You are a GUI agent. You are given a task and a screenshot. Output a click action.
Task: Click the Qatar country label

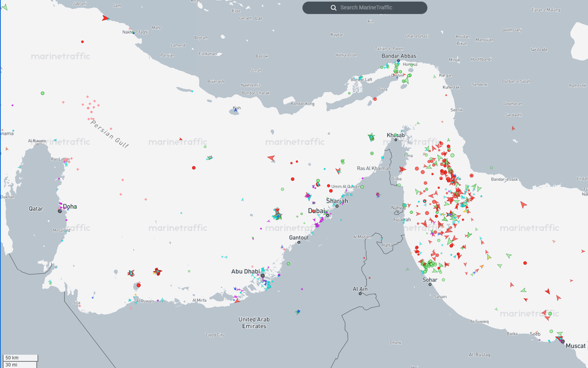click(36, 209)
